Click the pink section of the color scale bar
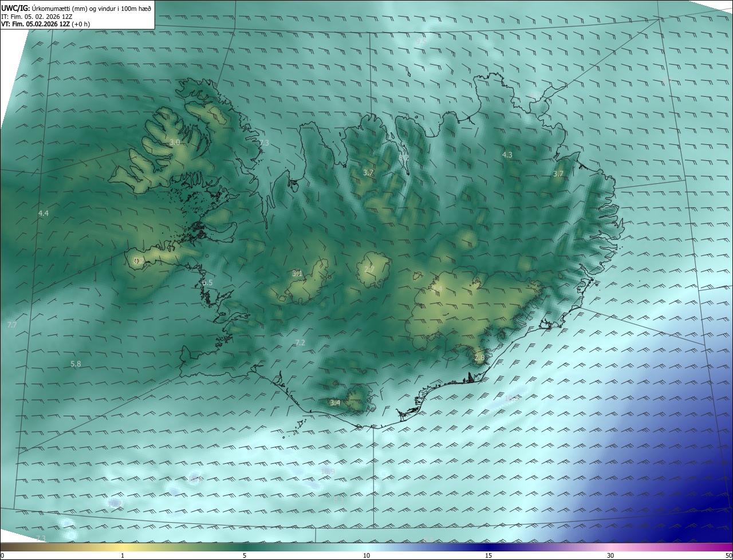733x560 pixels. coord(610,547)
